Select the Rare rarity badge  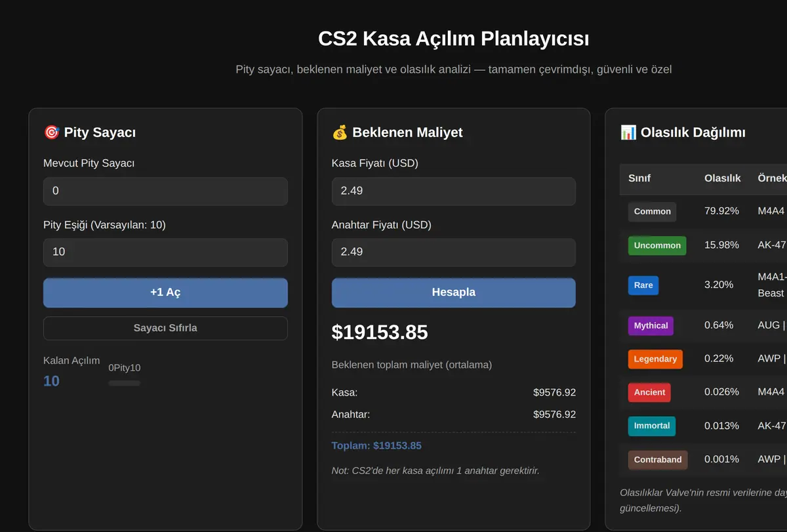point(643,285)
